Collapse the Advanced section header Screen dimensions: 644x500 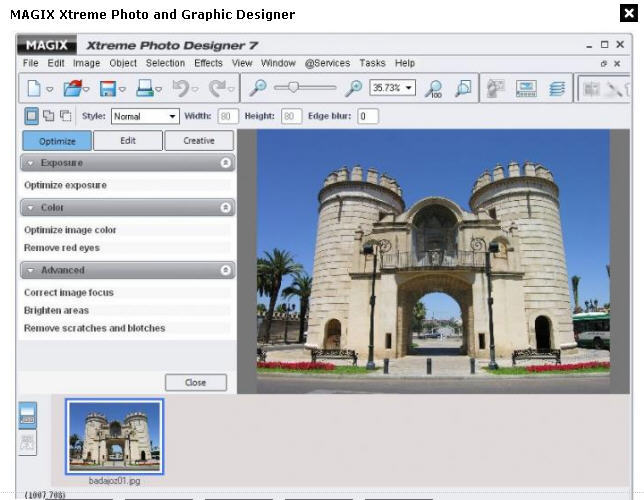point(128,270)
